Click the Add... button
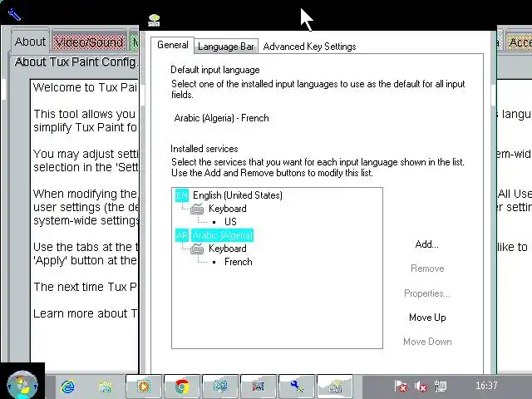Image resolution: width=532 pixels, height=399 pixels. pyautogui.click(x=426, y=244)
